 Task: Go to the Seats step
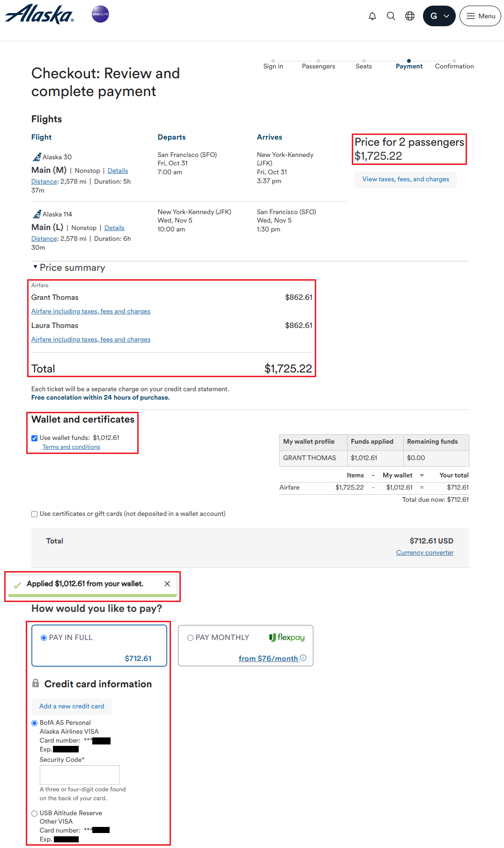tap(363, 66)
